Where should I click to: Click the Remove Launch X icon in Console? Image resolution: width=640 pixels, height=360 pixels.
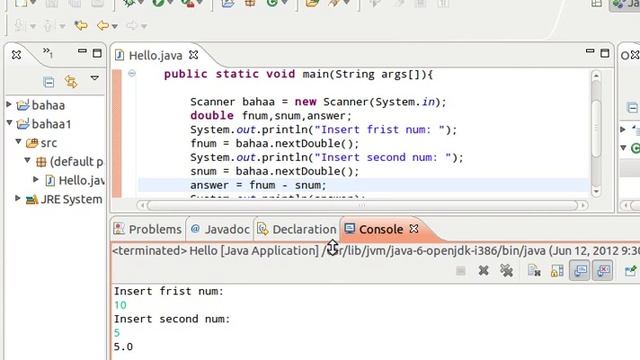coord(484,270)
